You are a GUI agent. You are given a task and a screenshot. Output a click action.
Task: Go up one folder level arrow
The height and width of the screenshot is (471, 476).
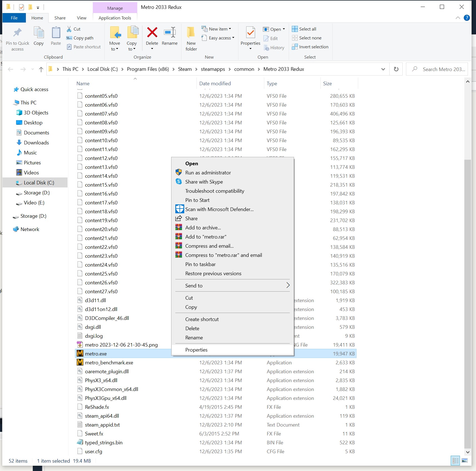tap(41, 69)
